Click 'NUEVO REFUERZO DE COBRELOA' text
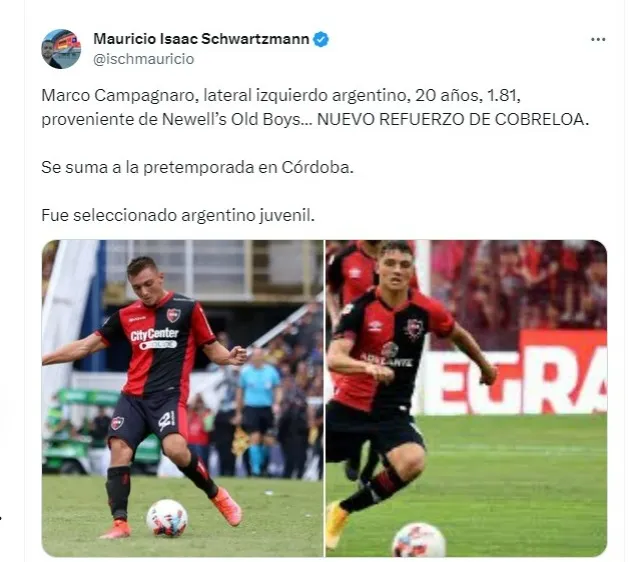The height and width of the screenshot is (562, 638). (453, 119)
